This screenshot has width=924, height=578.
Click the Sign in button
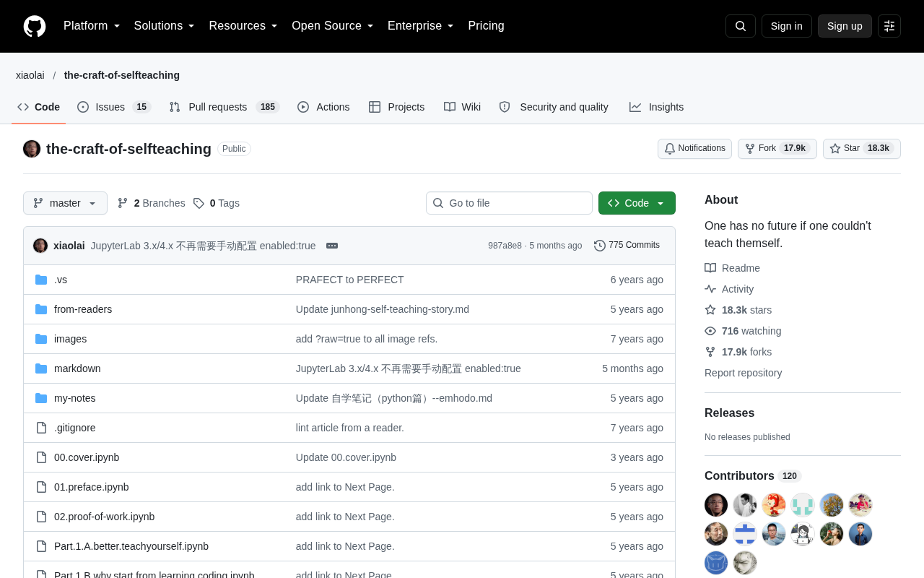(x=787, y=26)
